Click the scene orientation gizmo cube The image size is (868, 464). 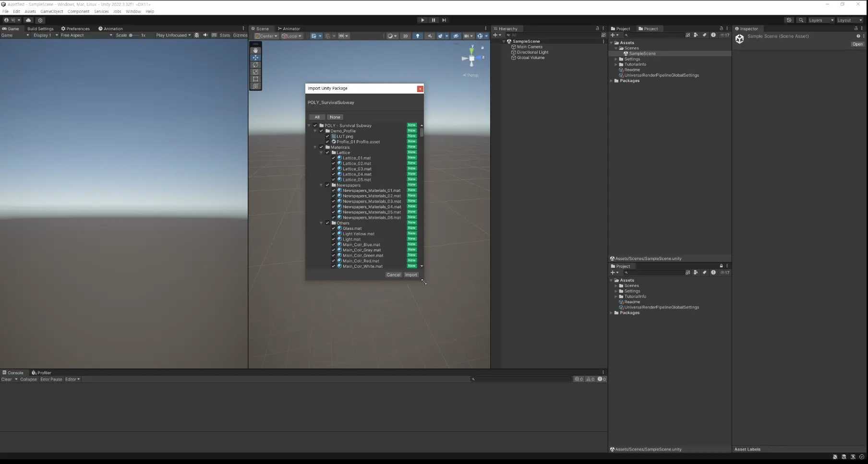[x=472, y=58]
